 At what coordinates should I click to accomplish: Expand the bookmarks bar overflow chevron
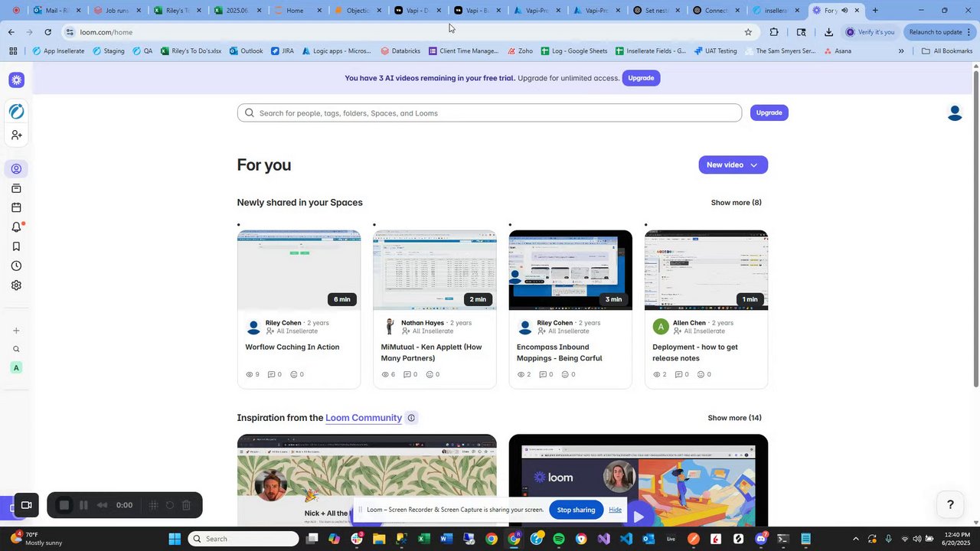point(901,51)
